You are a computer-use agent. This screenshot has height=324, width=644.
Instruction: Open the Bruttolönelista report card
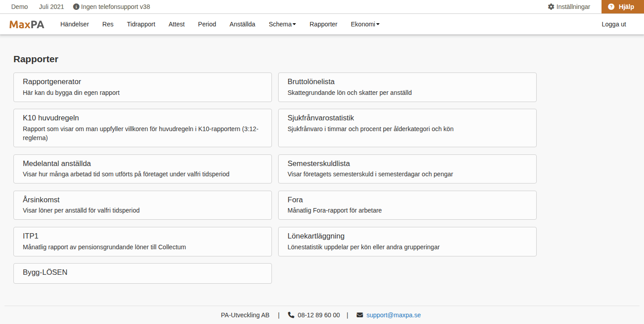tap(407, 87)
